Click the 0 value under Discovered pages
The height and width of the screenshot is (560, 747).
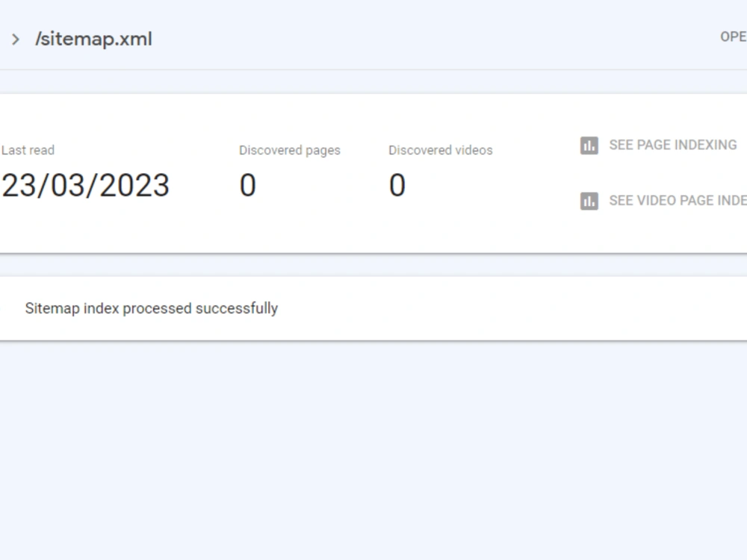(248, 185)
